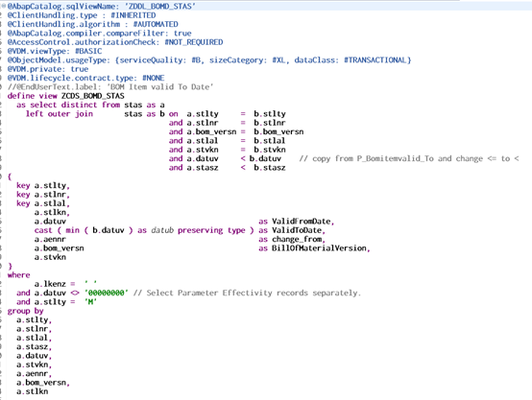Screen dimensions: 532x400
Task: Click the compareFilter annotation line
Action: point(100,34)
